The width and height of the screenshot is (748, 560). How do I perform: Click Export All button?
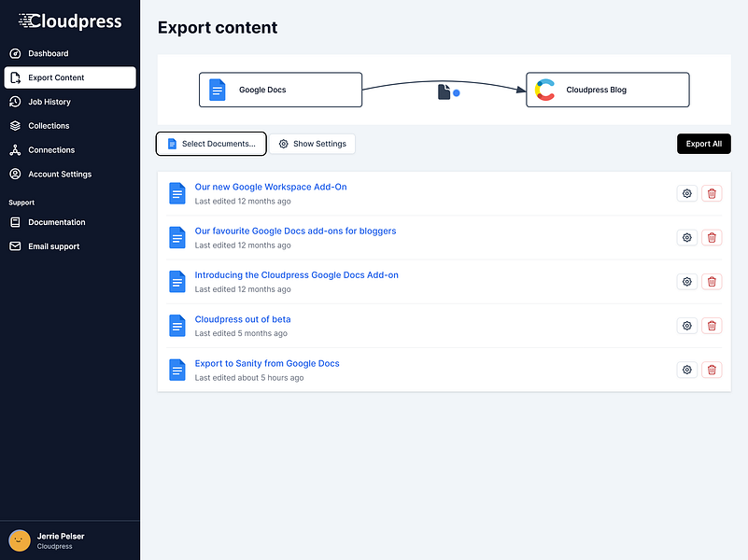703,144
